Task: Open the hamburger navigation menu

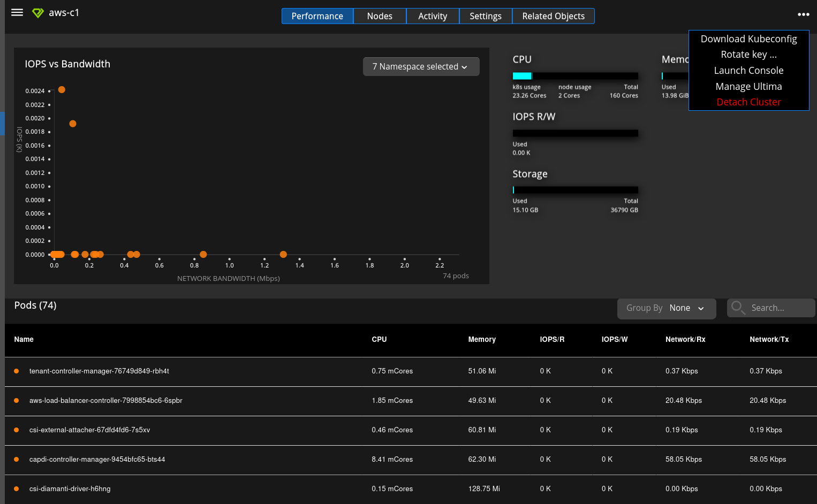Action: (x=17, y=12)
